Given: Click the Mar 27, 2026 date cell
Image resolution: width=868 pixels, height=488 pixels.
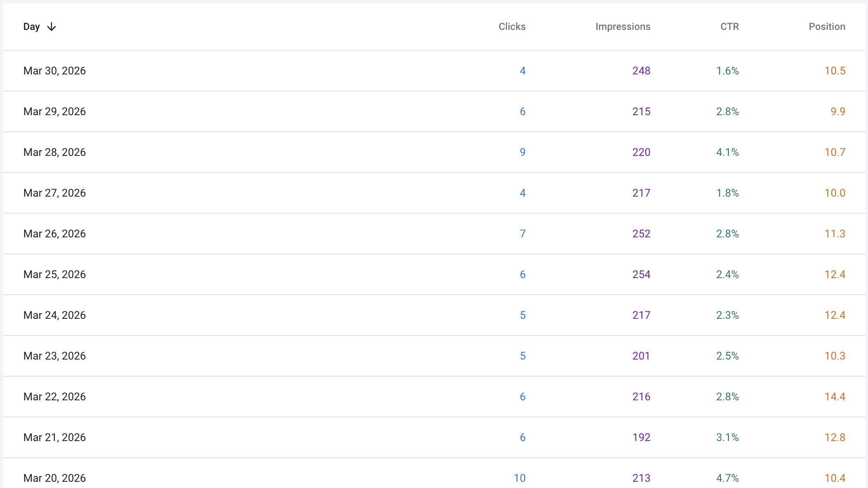Looking at the screenshot, I should click(x=54, y=193).
